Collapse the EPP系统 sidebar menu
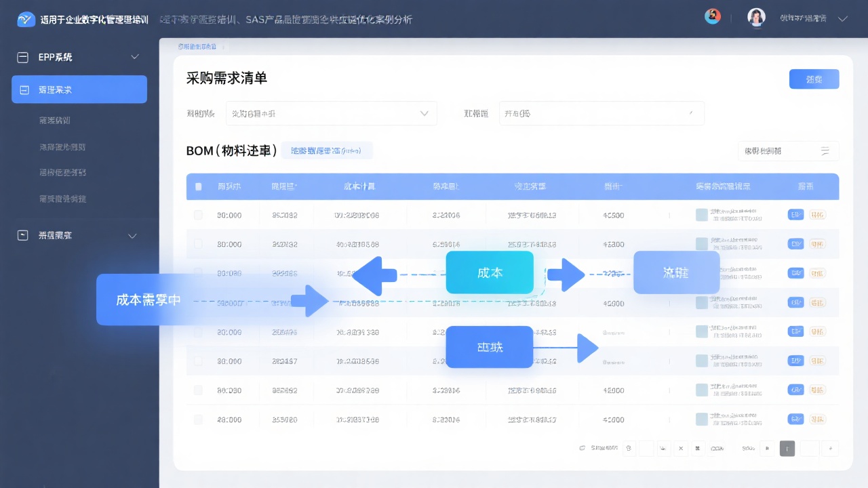The image size is (868, 488). point(135,57)
